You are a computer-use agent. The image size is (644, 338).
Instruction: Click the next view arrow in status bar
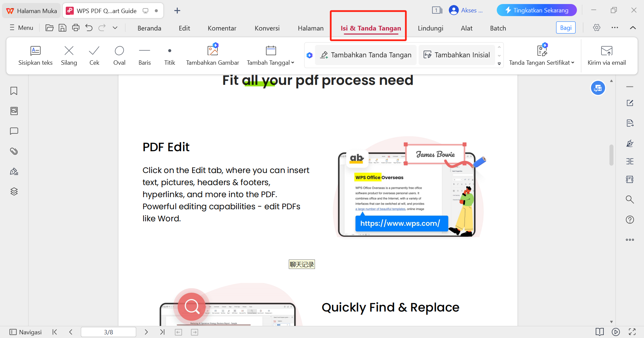pyautogui.click(x=195, y=332)
